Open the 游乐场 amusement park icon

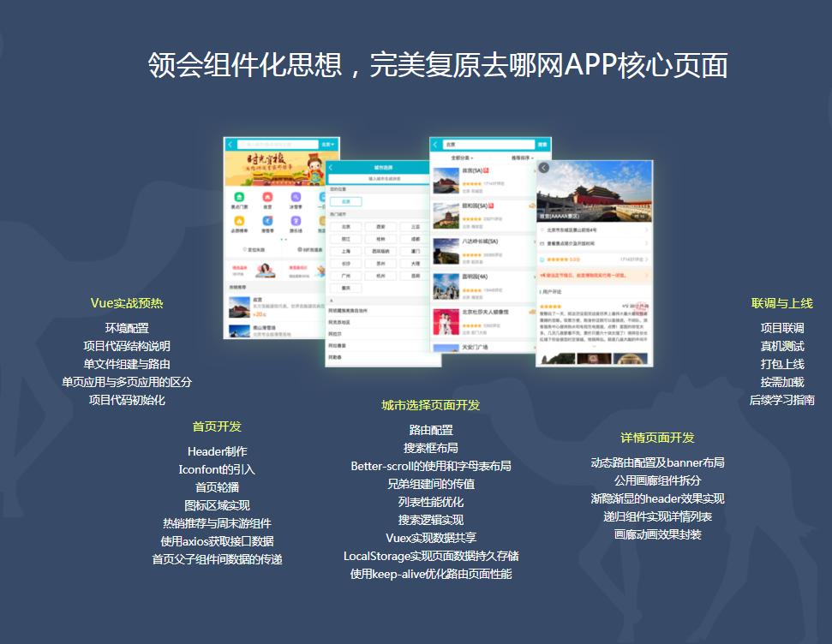296,222
